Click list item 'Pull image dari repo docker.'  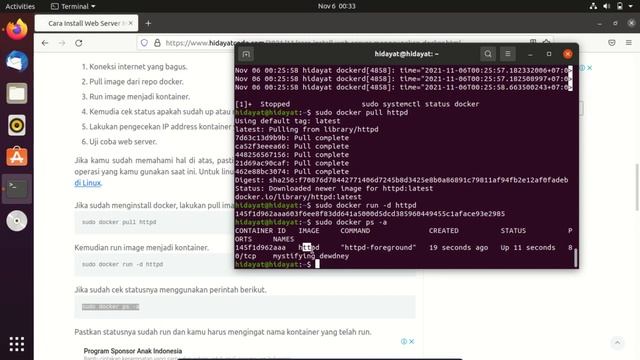136,82
